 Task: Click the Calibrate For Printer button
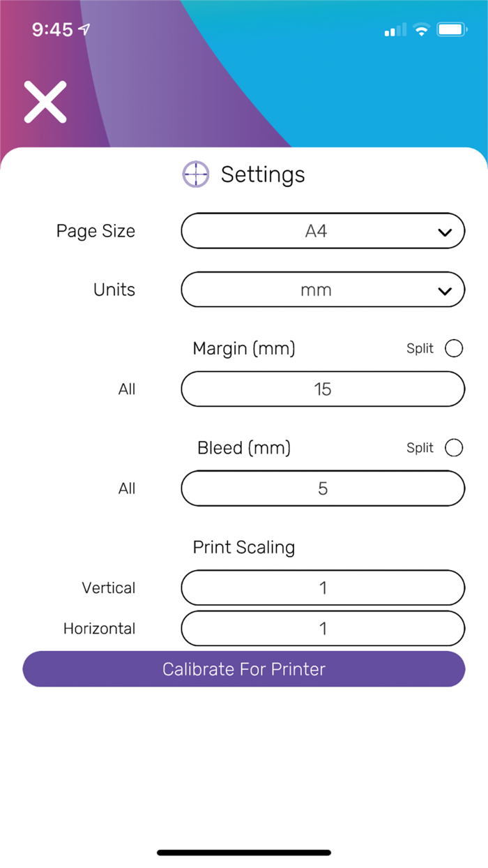[243, 668]
